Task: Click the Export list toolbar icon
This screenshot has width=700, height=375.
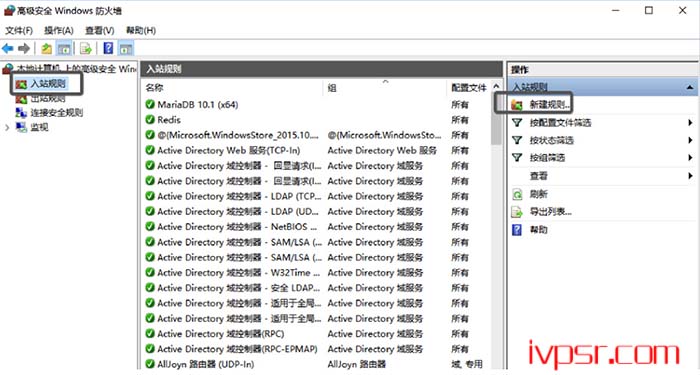Action: click(86, 48)
